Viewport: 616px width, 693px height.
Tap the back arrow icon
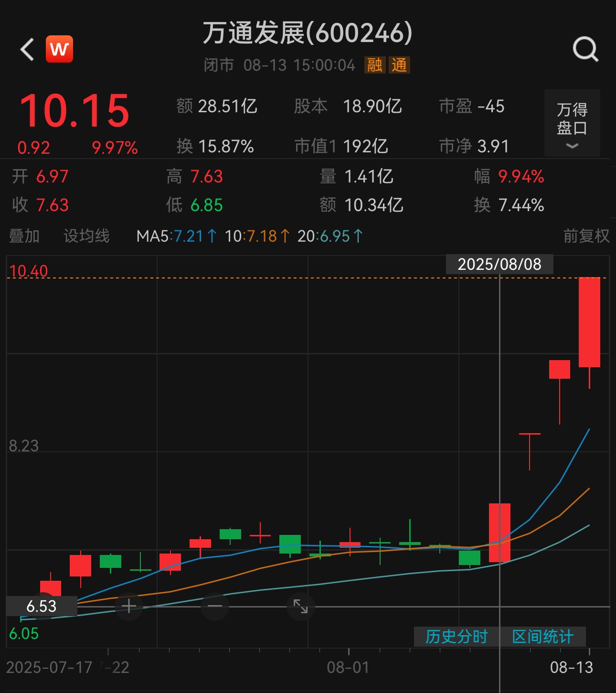click(x=27, y=49)
